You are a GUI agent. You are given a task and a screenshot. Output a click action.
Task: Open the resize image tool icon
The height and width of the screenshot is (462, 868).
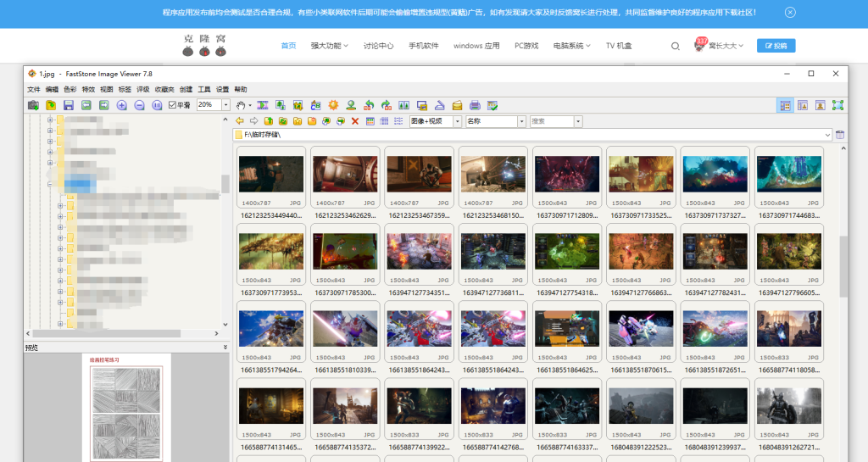tap(281, 105)
